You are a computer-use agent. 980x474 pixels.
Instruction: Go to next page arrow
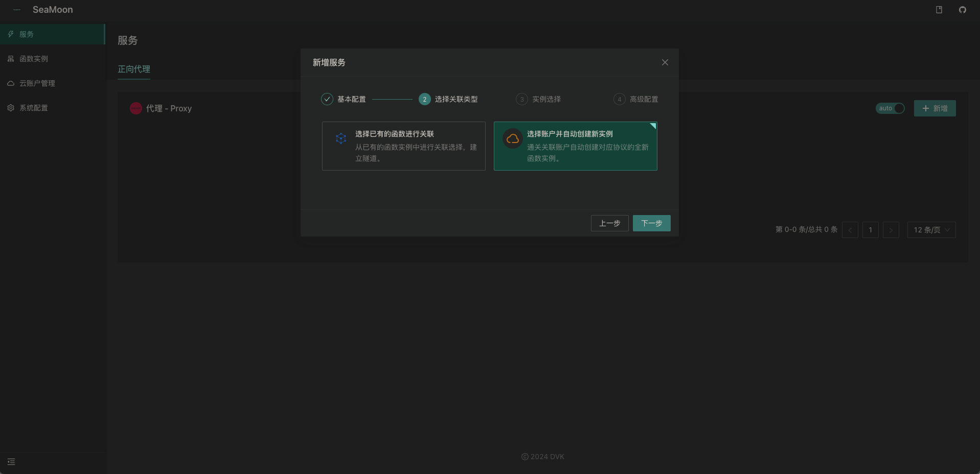pyautogui.click(x=891, y=230)
